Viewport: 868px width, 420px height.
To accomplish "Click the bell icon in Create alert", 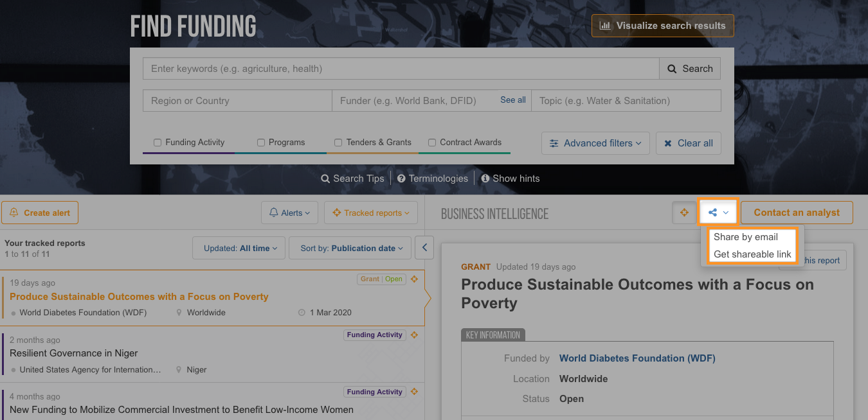I will click(14, 213).
